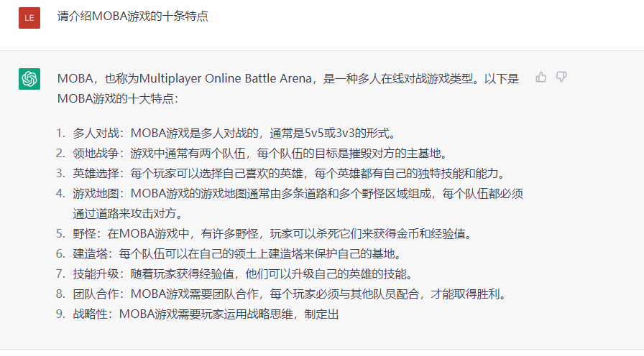Click list item 2 about 领地战争
The width and height of the screenshot is (644, 356).
(260, 154)
